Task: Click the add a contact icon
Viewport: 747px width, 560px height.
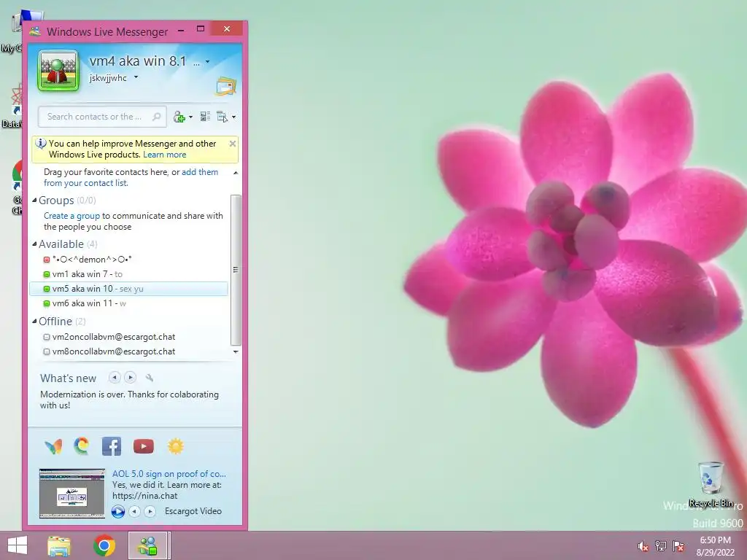Action: pyautogui.click(x=179, y=117)
